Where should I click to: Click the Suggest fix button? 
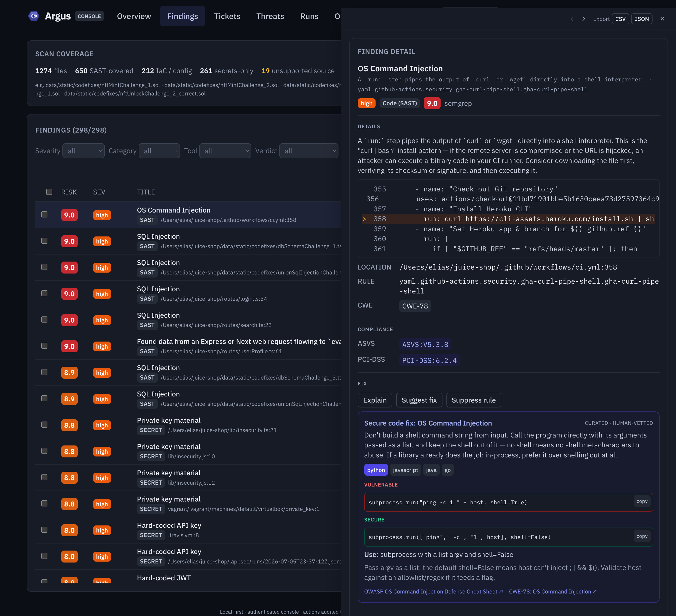point(419,400)
